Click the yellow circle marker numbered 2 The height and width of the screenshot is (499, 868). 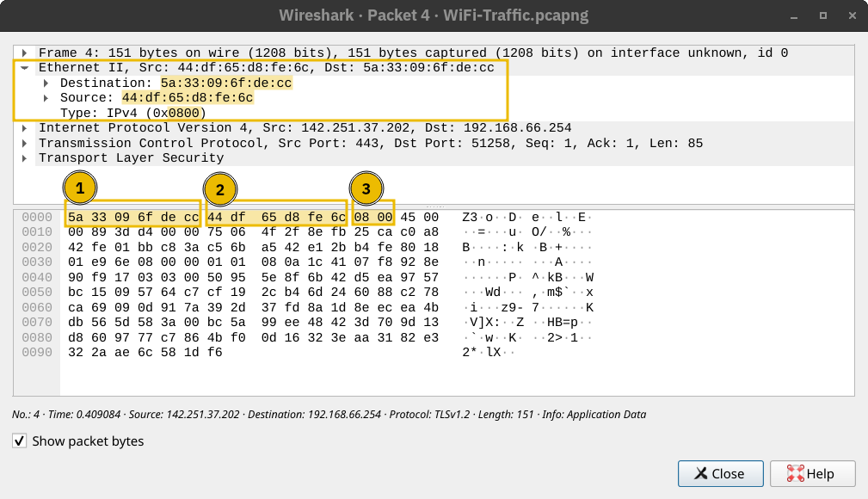coord(220,189)
